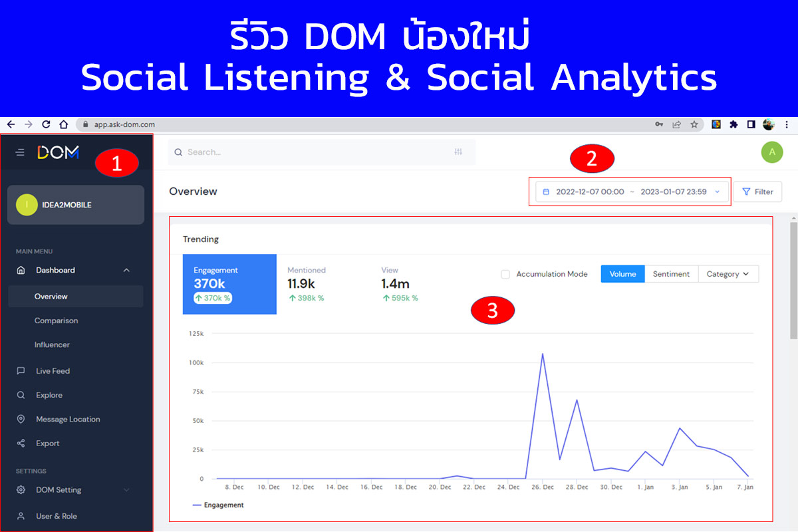
Task: Bookmark the page with the star icon
Action: coord(694,124)
